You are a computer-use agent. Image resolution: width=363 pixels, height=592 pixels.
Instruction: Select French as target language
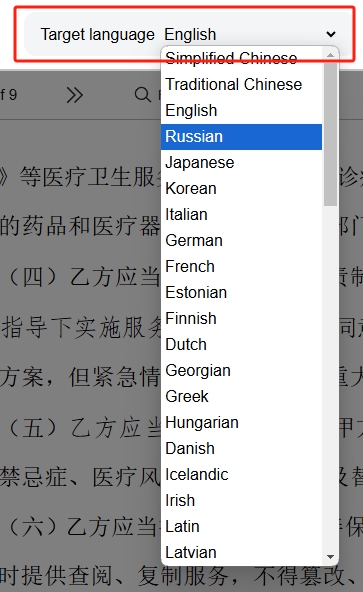click(x=241, y=267)
